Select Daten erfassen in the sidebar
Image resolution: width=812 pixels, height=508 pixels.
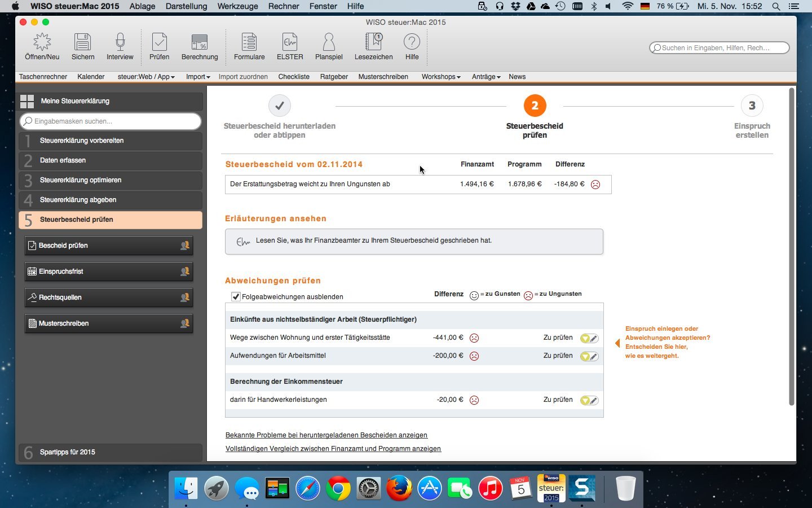pyautogui.click(x=111, y=160)
